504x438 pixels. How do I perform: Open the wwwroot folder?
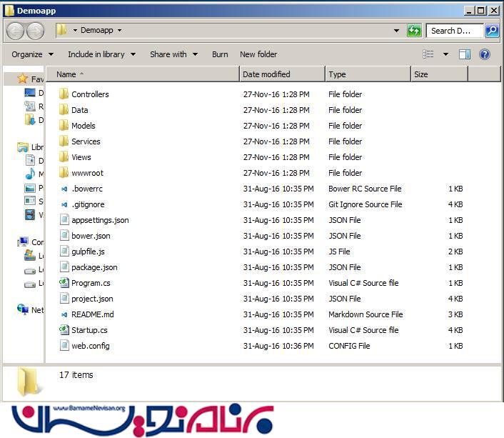coord(87,173)
